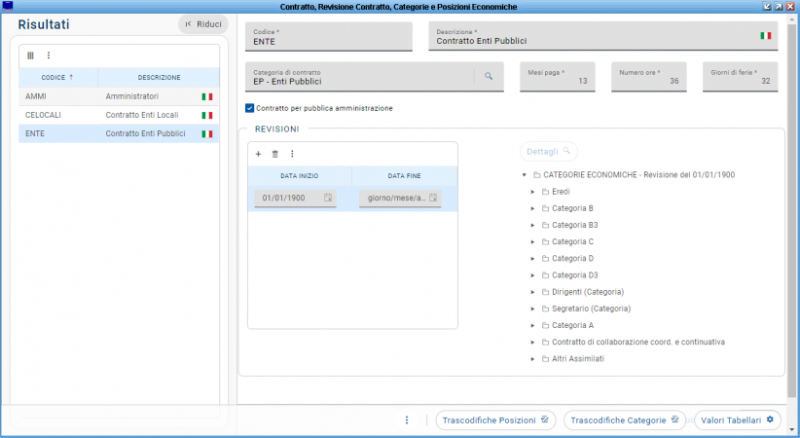Expand Dirigenti (Categoria) node

pyautogui.click(x=532, y=292)
